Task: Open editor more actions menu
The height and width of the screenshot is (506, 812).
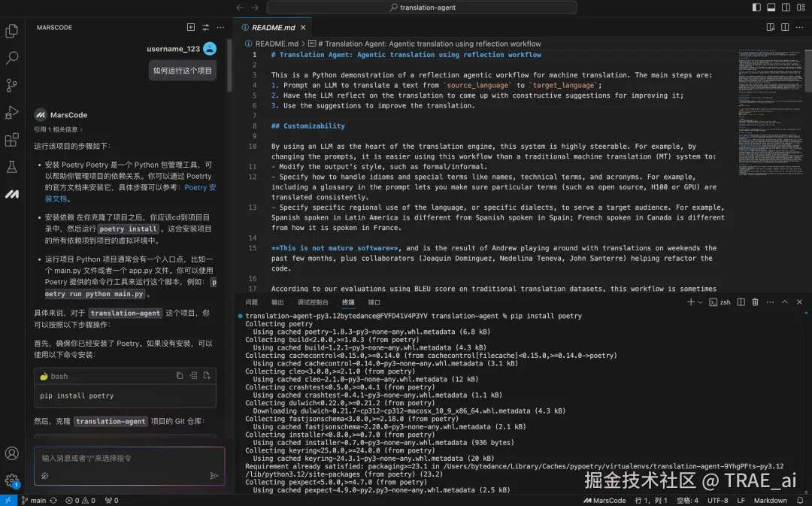Action: (x=799, y=28)
